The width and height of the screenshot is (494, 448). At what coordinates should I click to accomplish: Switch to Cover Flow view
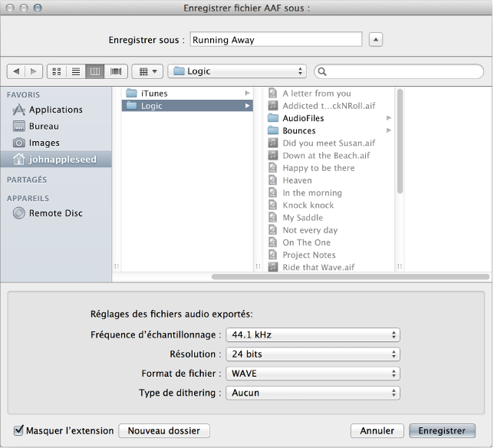pos(116,71)
